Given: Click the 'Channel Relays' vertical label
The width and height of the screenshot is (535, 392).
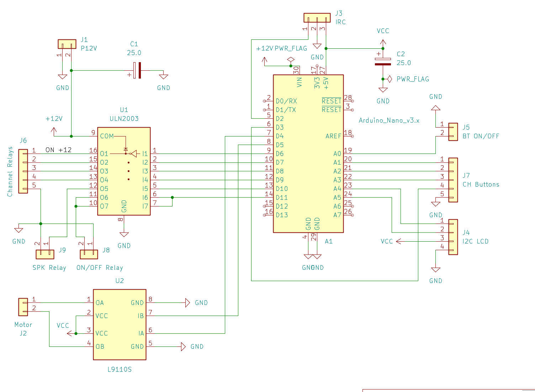Looking at the screenshot, I should pos(10,171).
